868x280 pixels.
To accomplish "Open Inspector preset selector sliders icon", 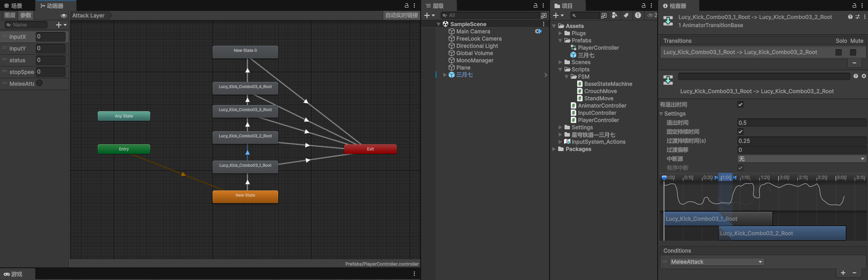I will (858, 17).
